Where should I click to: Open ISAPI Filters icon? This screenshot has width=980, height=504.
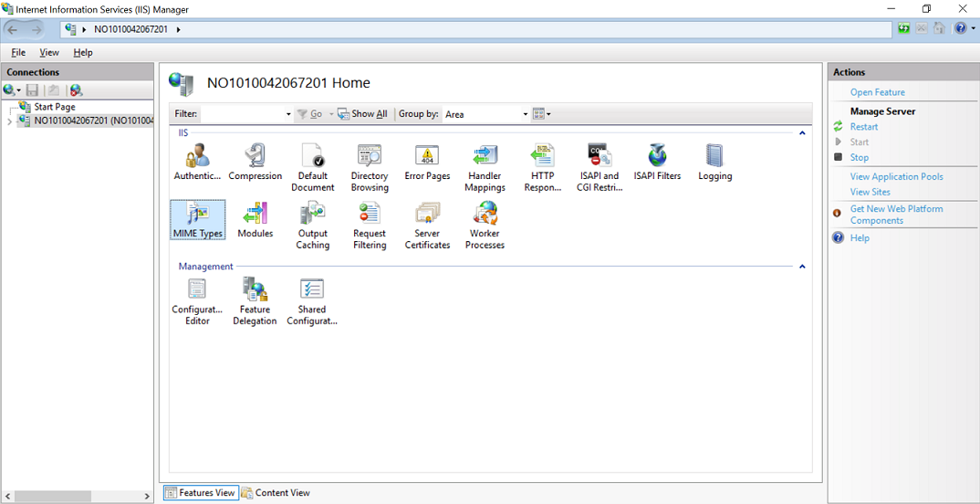[x=657, y=163]
